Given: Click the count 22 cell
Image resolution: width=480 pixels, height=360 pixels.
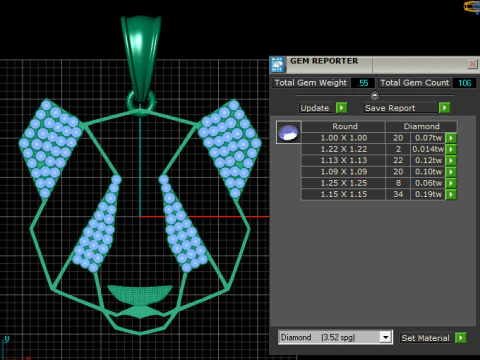Looking at the screenshot, I should (x=398, y=160).
